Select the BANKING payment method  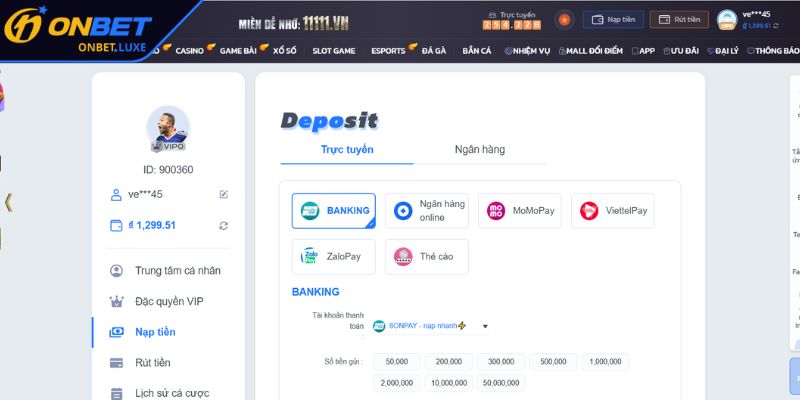click(x=334, y=211)
